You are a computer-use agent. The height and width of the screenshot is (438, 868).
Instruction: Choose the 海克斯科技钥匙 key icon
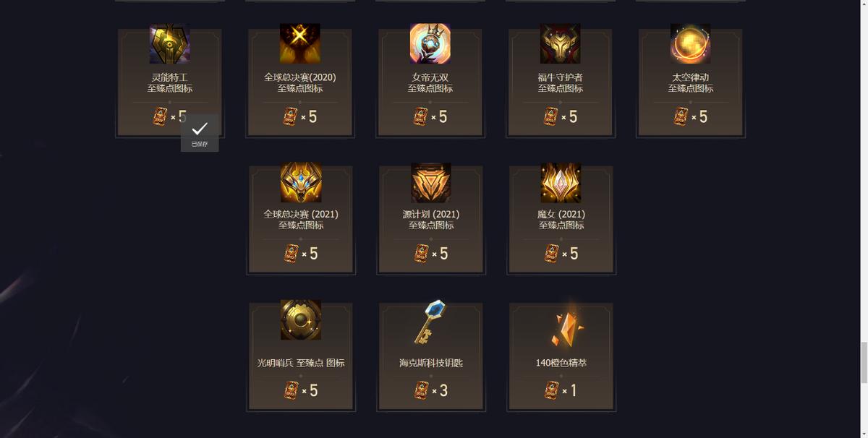click(x=430, y=322)
